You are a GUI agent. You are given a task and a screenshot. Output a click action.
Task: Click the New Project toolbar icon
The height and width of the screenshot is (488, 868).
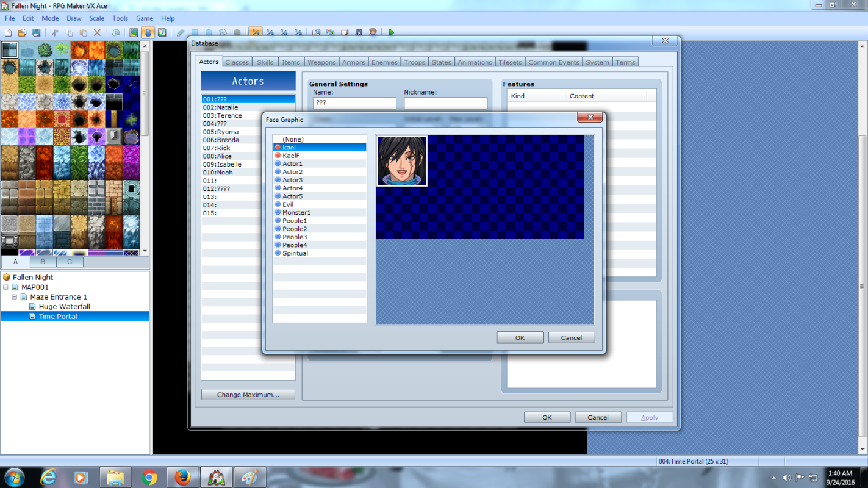(x=8, y=32)
